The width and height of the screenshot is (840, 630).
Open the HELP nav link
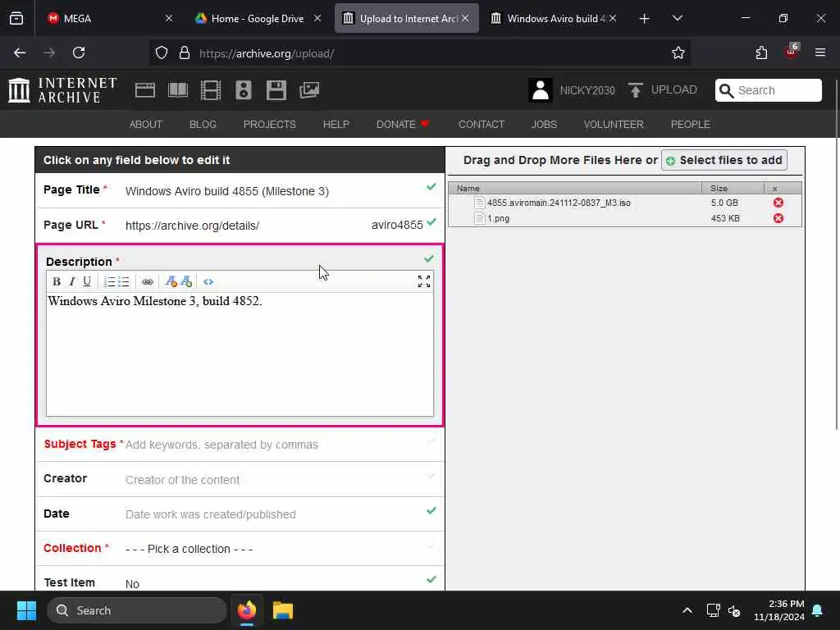(x=336, y=125)
